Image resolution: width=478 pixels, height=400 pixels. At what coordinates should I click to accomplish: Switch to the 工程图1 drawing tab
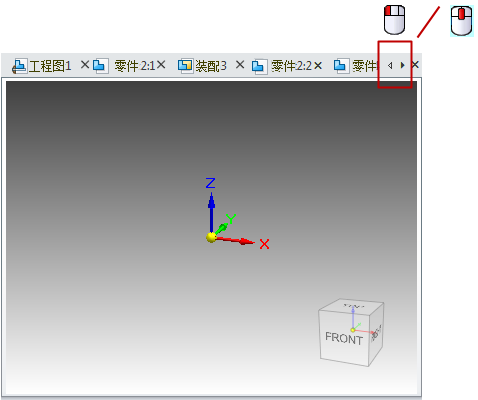pos(42,66)
